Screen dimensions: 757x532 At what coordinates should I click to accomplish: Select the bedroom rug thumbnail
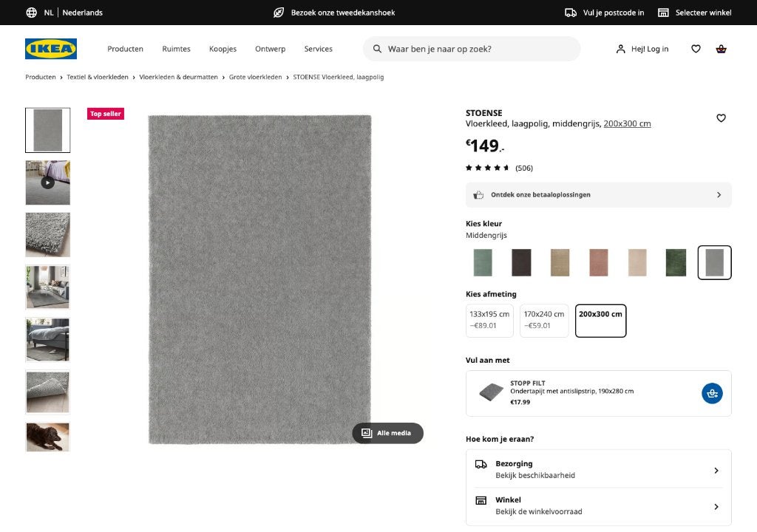[x=48, y=340]
